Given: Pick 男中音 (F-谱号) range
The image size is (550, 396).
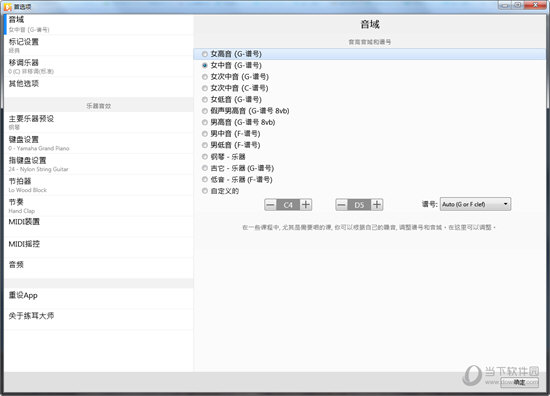Looking at the screenshot, I should pyautogui.click(x=205, y=134).
